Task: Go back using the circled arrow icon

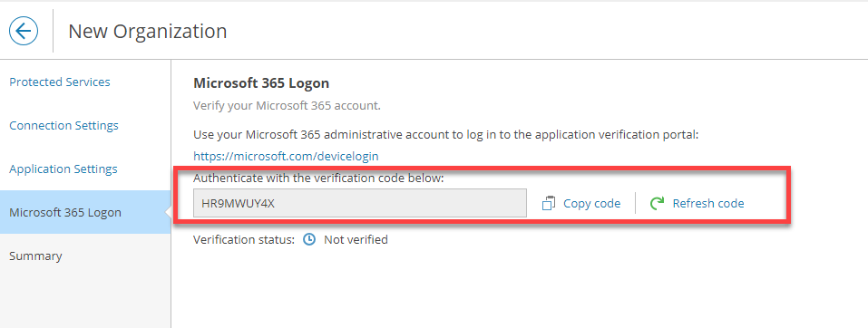Action: [x=24, y=31]
